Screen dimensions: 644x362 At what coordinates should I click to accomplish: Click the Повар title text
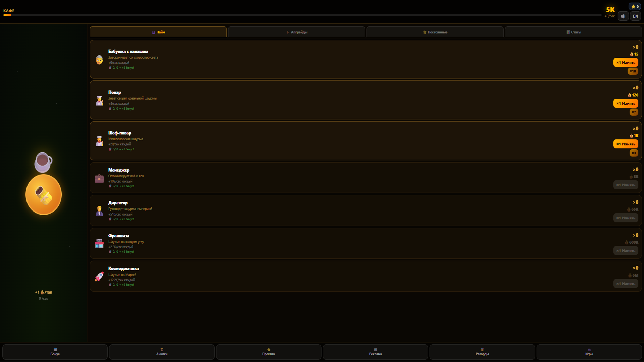pos(115,92)
